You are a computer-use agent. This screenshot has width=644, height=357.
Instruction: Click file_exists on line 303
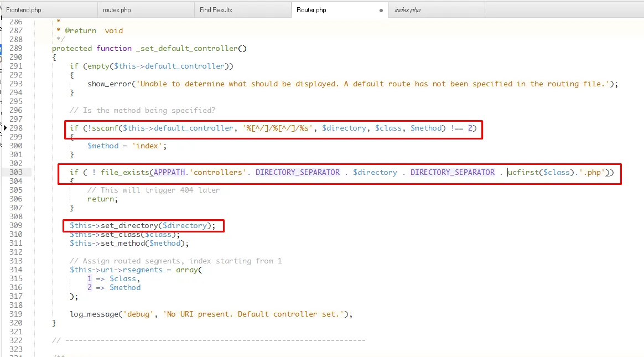click(125, 173)
